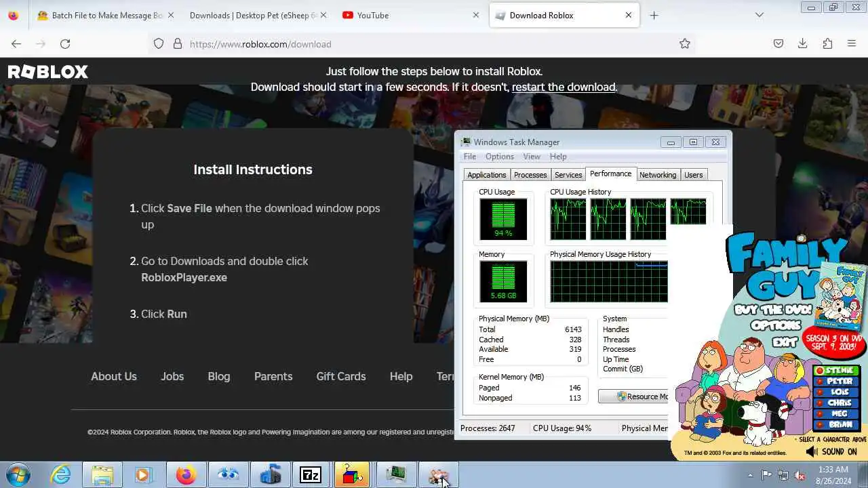Viewport: 868px width, 488px height.
Task: Switch to Firefox via taskbar icon
Action: pos(186,475)
